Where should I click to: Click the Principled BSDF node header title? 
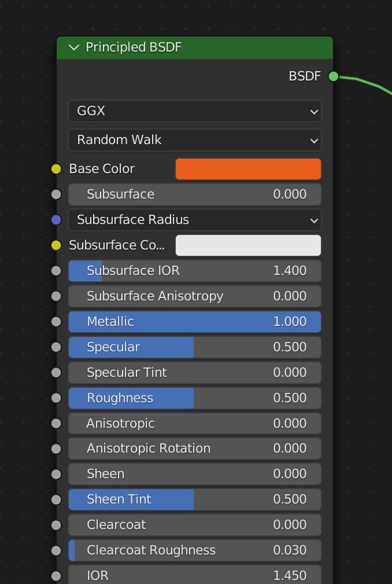coord(134,47)
